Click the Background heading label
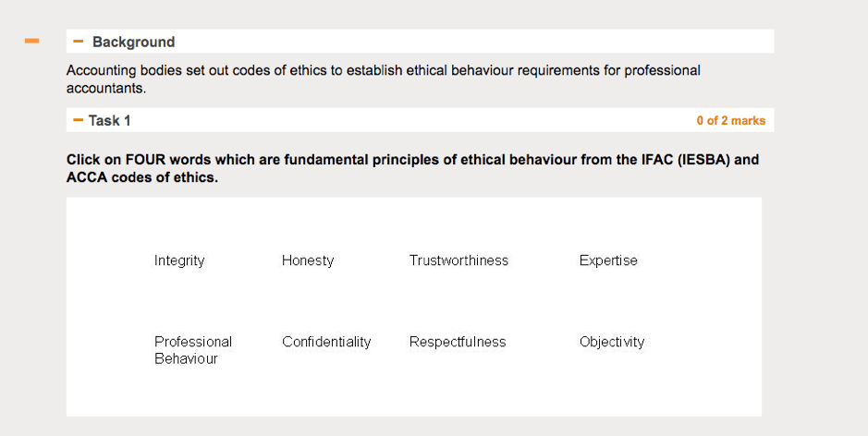The image size is (868, 436). pos(133,42)
